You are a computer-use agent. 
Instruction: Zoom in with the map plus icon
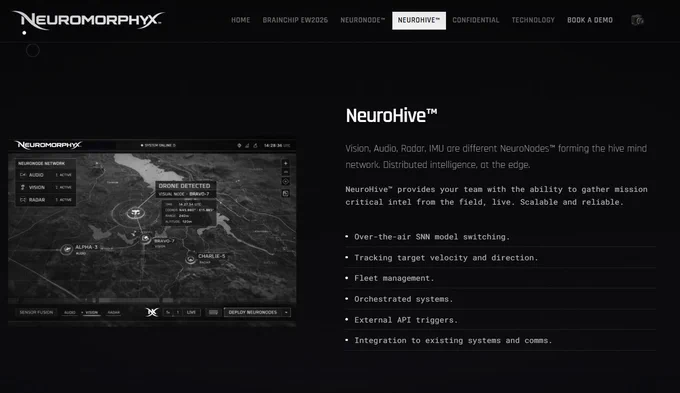(285, 163)
